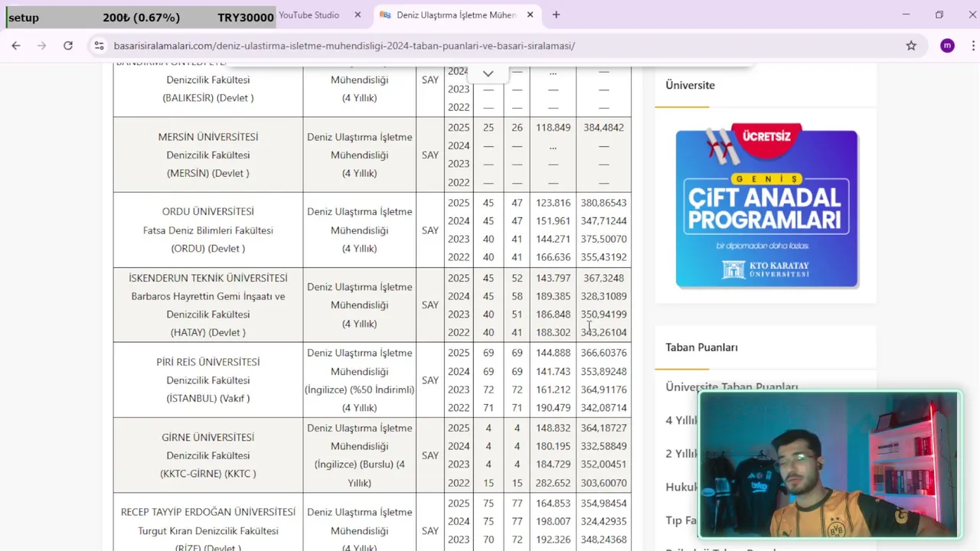Click the TRY30000 overlay label
Screen dimensions: 980x551
click(245, 18)
